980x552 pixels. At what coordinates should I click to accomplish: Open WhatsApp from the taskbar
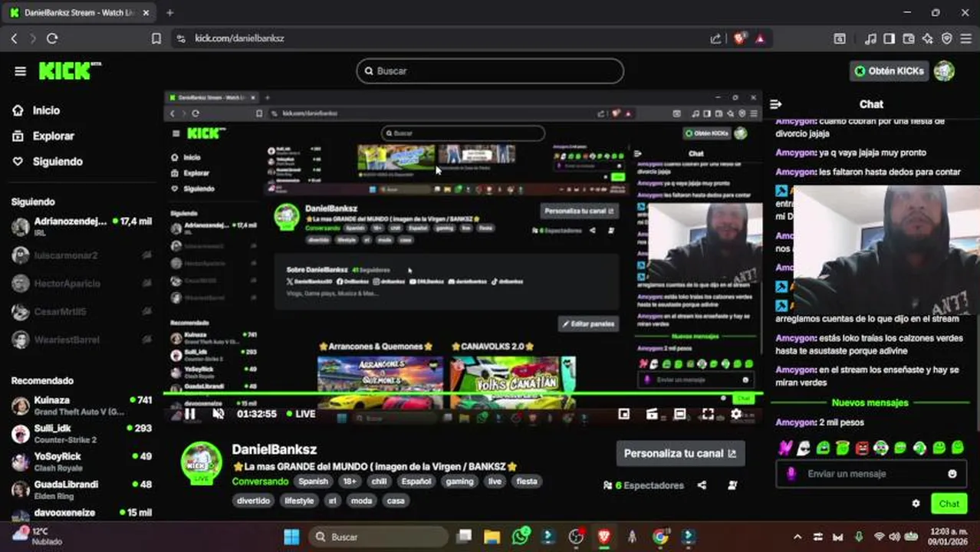521,537
